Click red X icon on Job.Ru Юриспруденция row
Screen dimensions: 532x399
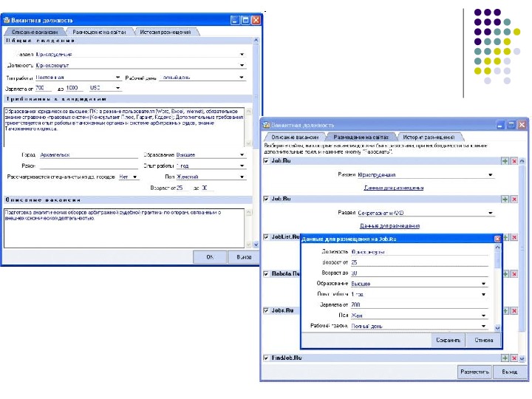(x=514, y=161)
